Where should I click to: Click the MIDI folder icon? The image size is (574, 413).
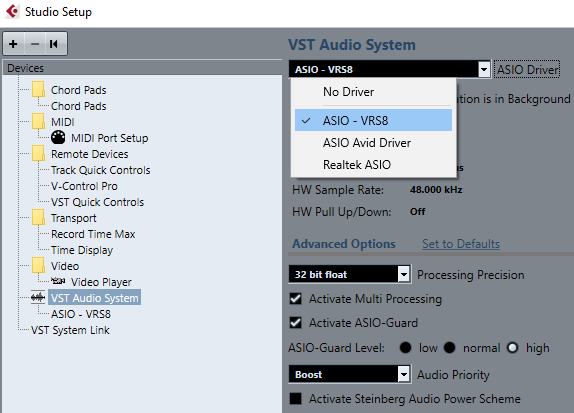[x=38, y=121]
